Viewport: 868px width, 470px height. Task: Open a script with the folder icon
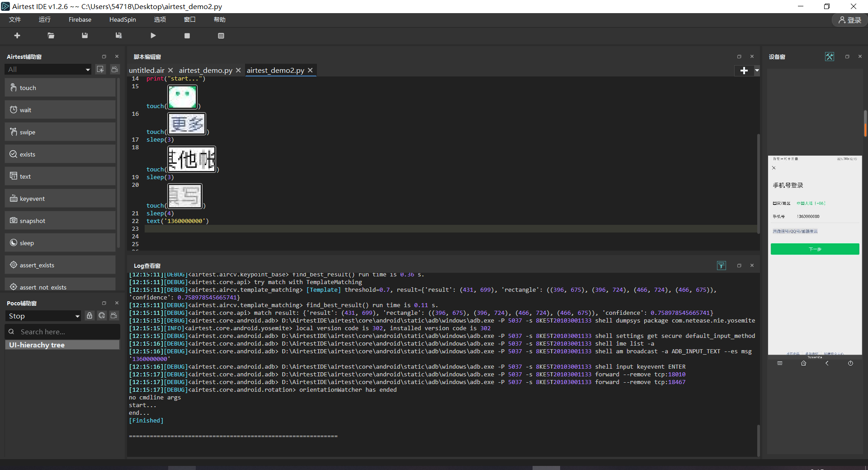[51, 36]
